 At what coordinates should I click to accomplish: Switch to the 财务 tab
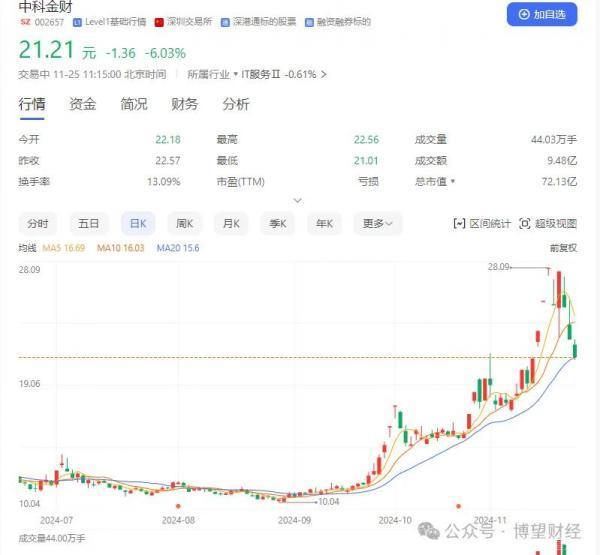(x=184, y=104)
